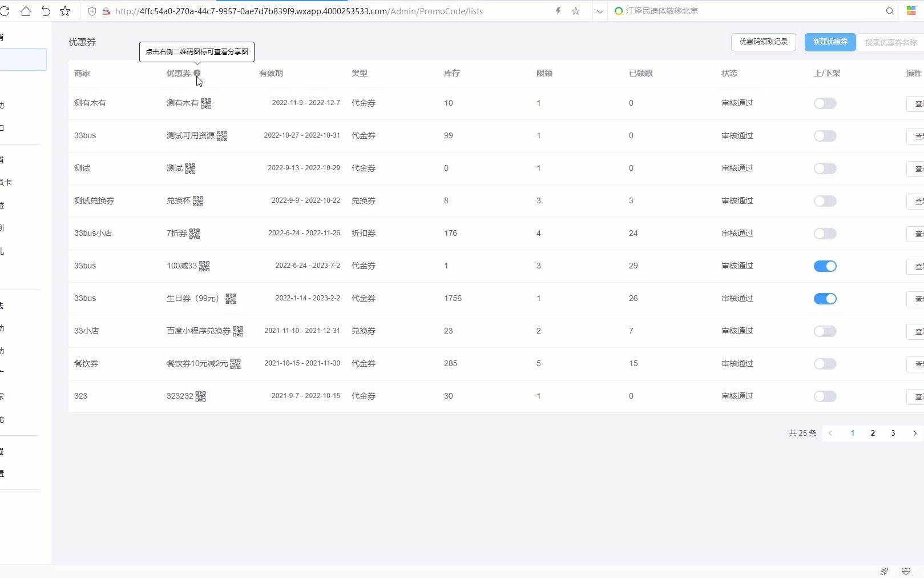Favorite page with address bar star

[576, 11]
